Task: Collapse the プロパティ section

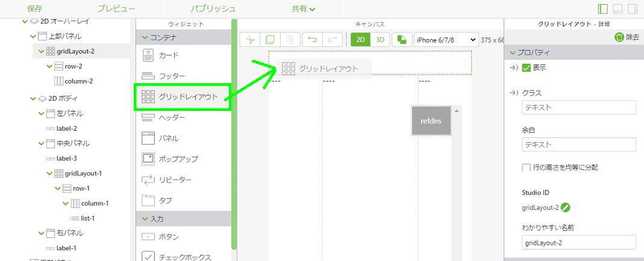Action: pos(513,52)
